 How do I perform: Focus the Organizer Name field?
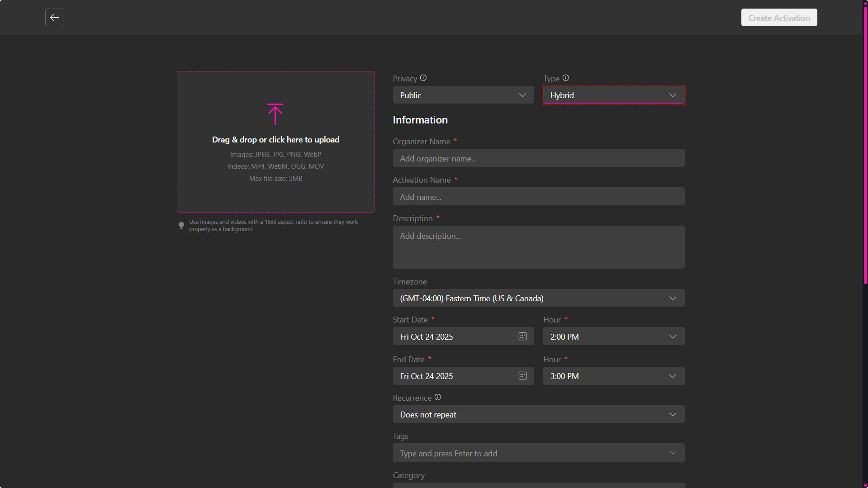click(x=538, y=158)
